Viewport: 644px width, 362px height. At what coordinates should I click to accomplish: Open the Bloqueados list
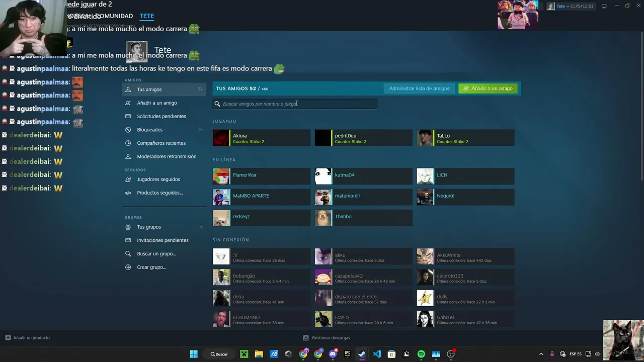coord(164,130)
